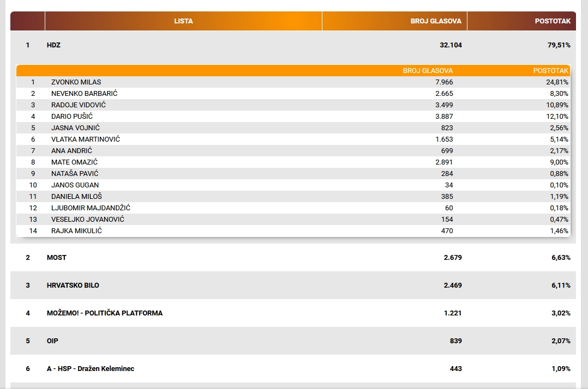The width and height of the screenshot is (588, 389).
Task: Click HDZ percentage 79,51%
Action: click(x=559, y=45)
